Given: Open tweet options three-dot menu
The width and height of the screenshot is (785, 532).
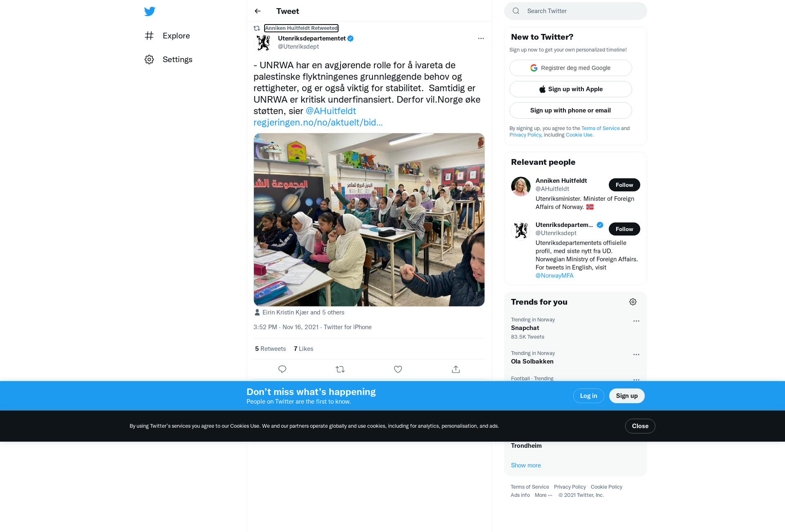Looking at the screenshot, I should pyautogui.click(x=481, y=38).
